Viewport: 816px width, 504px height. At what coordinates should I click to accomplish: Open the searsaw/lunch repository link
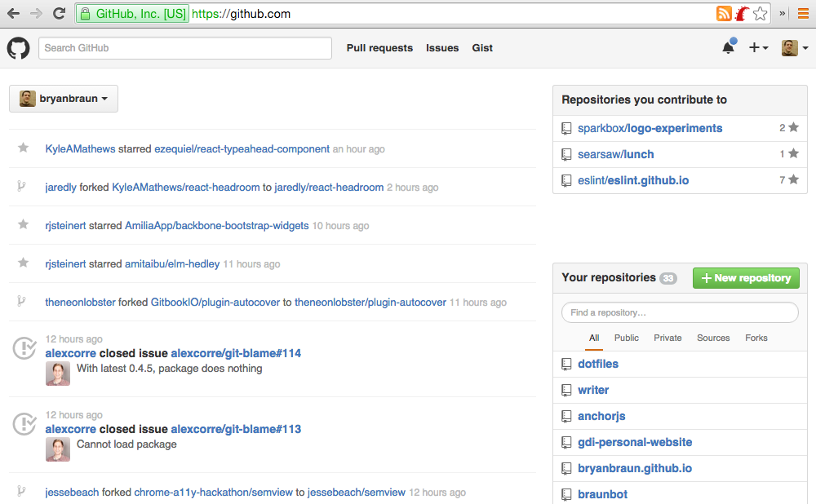pyautogui.click(x=615, y=154)
